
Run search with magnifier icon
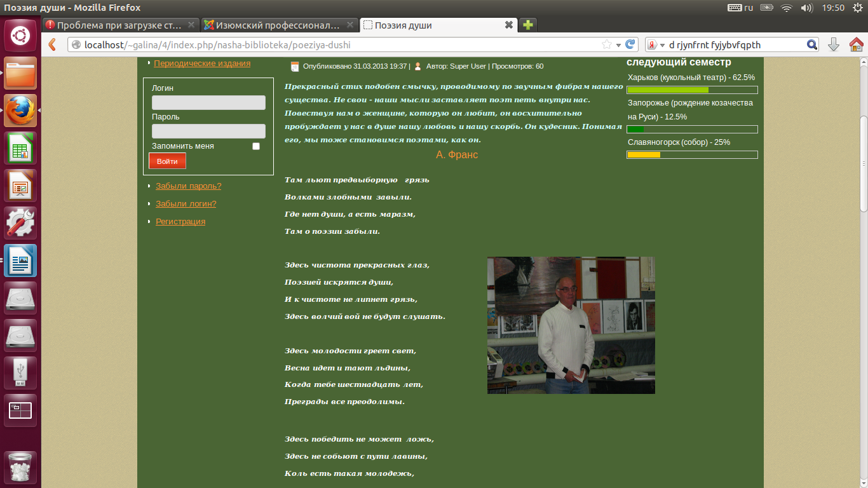click(x=812, y=44)
